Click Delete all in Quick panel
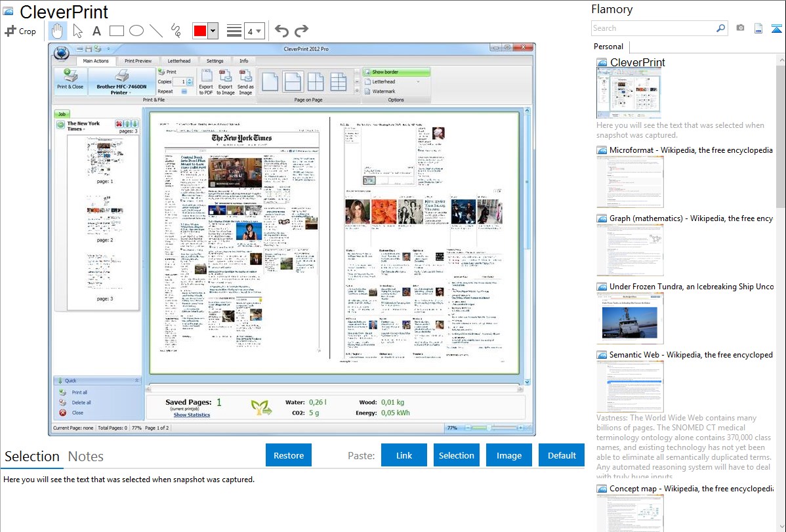This screenshot has height=532, width=786. [x=81, y=402]
